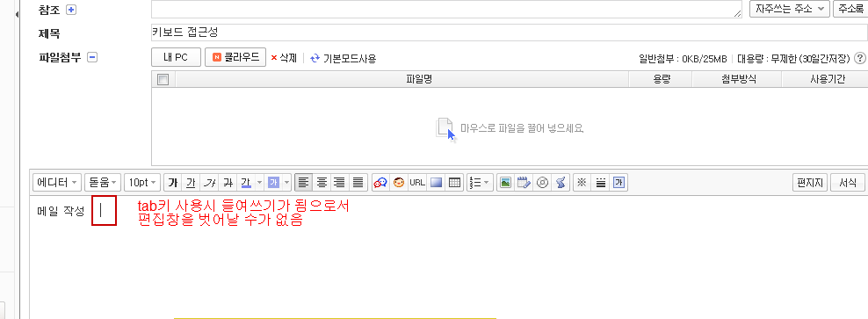Expand the 참조 plus toggle
Image resolution: width=868 pixels, height=319 pixels.
[71, 10]
